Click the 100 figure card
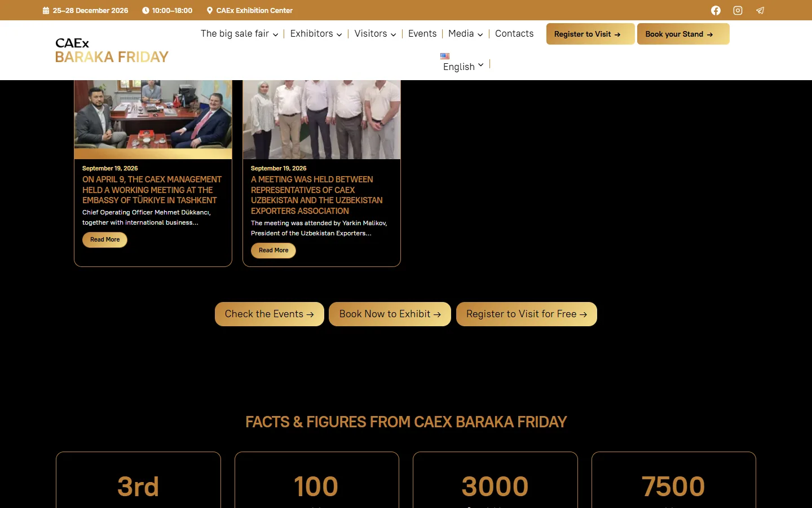Image resolution: width=812 pixels, height=508 pixels. click(x=317, y=480)
